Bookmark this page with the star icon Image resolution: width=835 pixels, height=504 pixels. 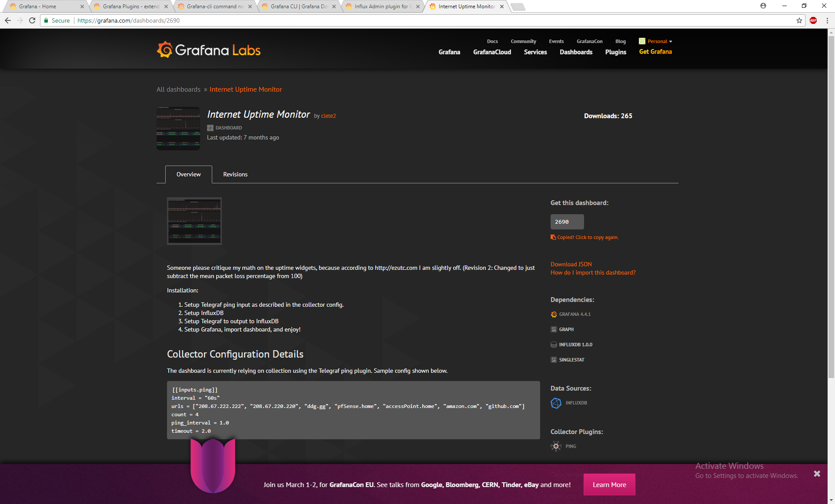pos(799,20)
